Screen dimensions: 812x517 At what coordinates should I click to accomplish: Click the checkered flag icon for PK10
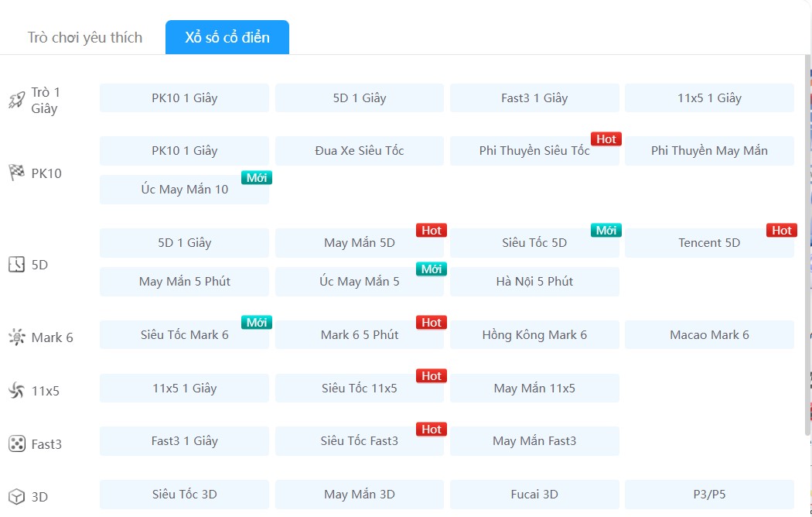tap(16, 173)
